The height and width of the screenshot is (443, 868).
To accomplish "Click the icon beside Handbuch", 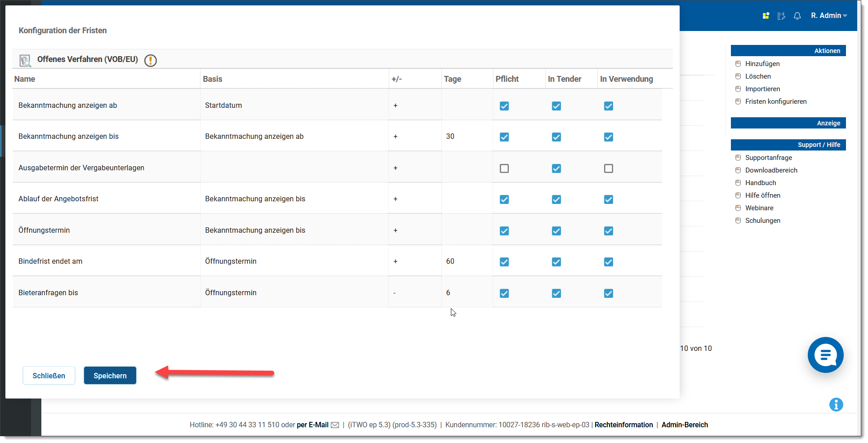I will tap(738, 183).
